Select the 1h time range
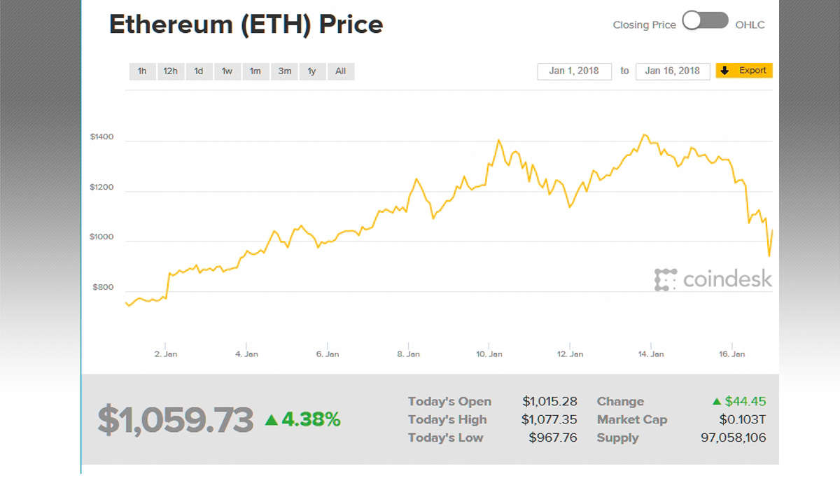 pos(142,71)
